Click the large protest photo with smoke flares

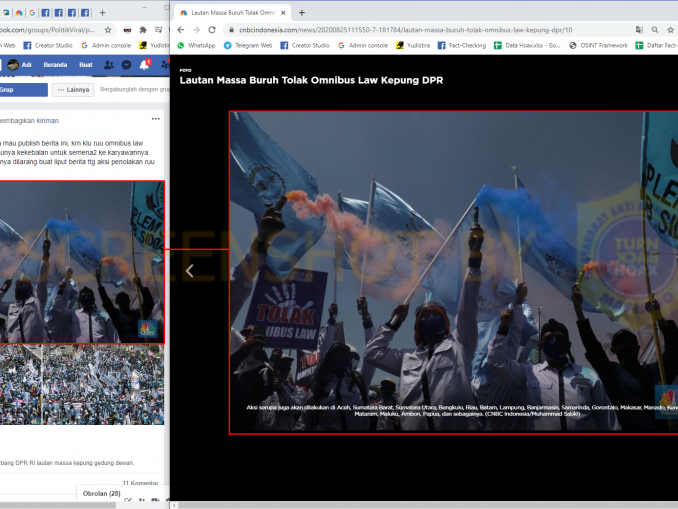point(454,272)
